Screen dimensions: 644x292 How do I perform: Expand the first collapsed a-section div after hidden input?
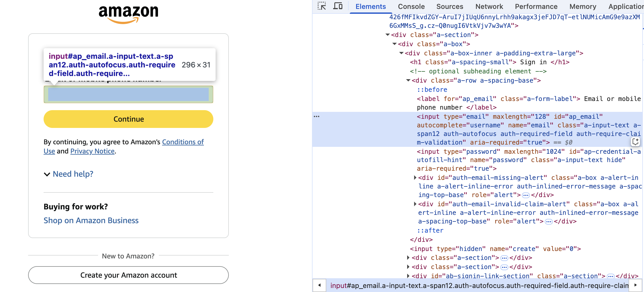[x=408, y=258]
